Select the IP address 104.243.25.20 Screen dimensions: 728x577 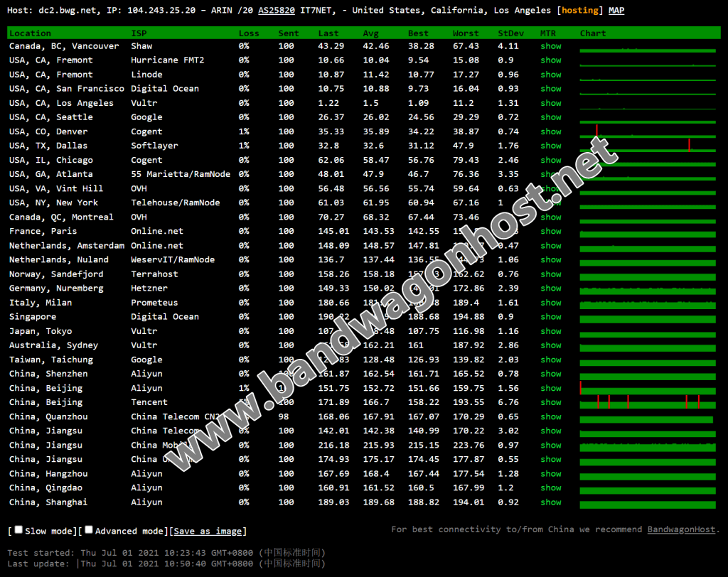coord(161,10)
